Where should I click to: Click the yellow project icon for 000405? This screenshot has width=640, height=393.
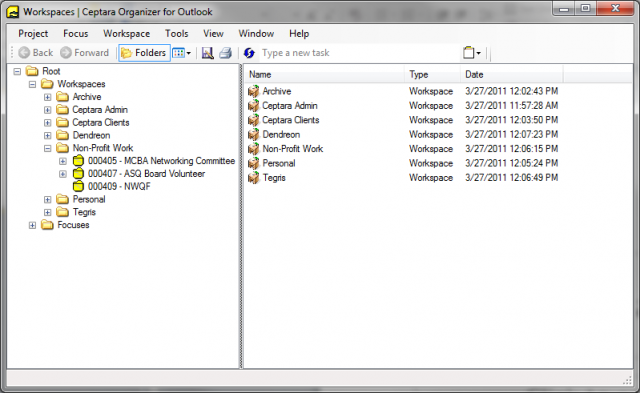tap(78, 161)
